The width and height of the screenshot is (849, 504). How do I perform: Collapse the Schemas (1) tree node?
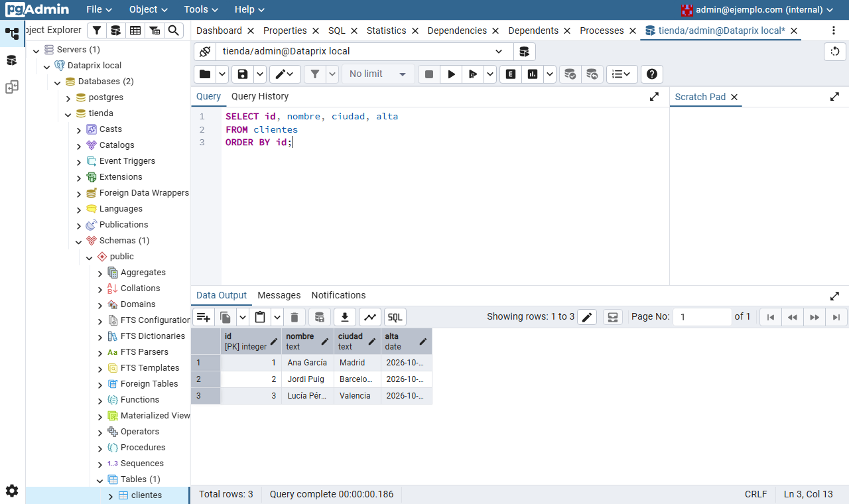[78, 241]
